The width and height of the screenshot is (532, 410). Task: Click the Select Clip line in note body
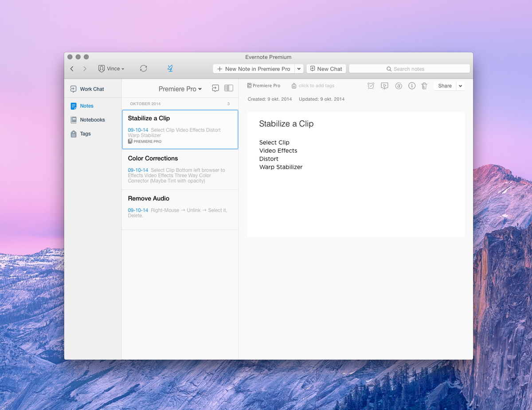[274, 142]
